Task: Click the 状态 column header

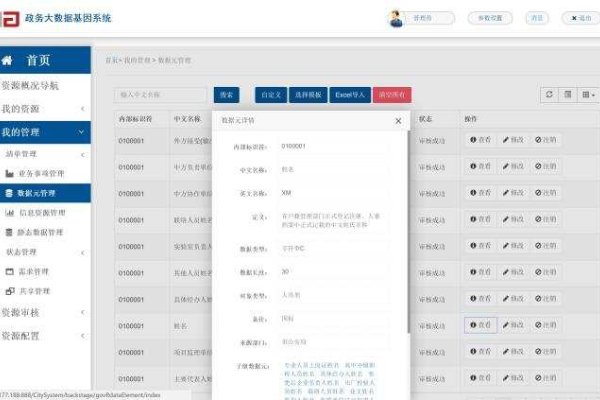Action: pyautogui.click(x=425, y=119)
